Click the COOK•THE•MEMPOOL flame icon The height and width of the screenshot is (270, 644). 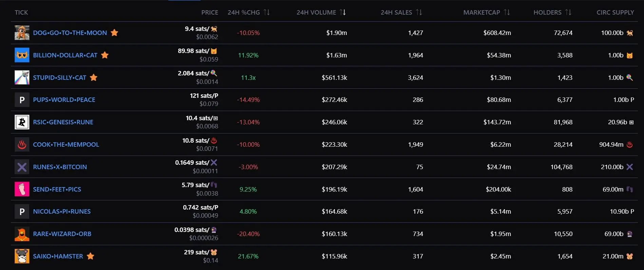[22, 145]
